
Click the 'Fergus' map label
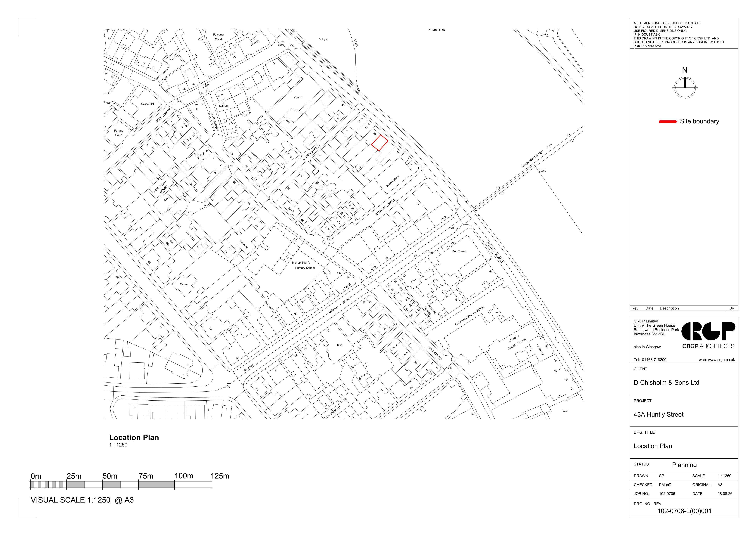pos(118,131)
